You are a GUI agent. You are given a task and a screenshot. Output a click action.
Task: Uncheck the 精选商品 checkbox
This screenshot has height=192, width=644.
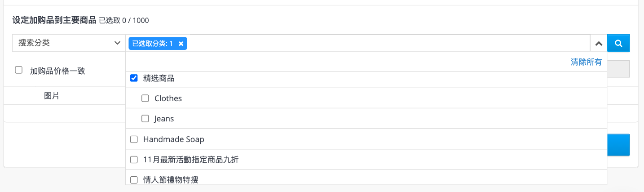(x=133, y=78)
